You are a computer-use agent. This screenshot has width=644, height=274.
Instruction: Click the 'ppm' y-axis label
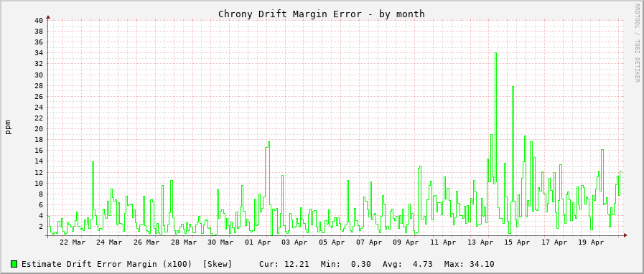pos(8,127)
